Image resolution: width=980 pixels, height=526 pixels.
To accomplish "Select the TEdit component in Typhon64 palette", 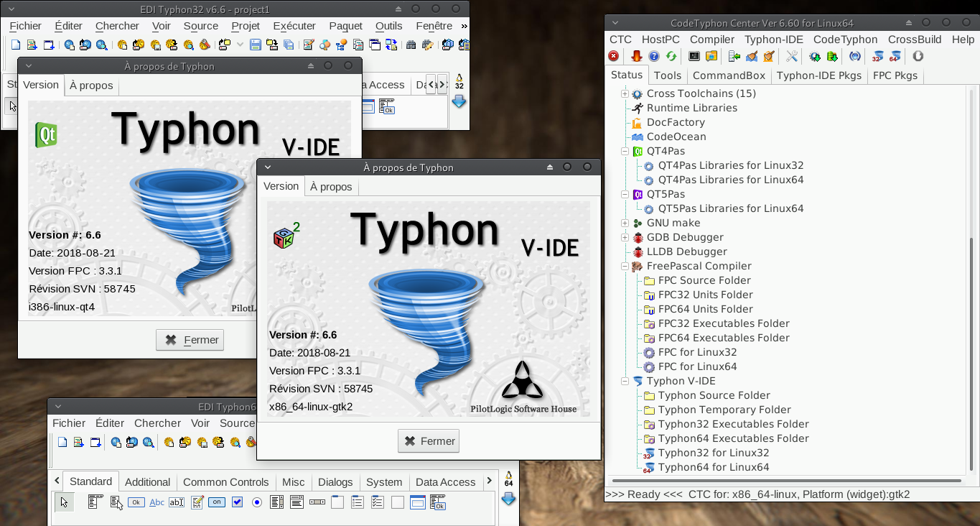I will click(x=177, y=502).
